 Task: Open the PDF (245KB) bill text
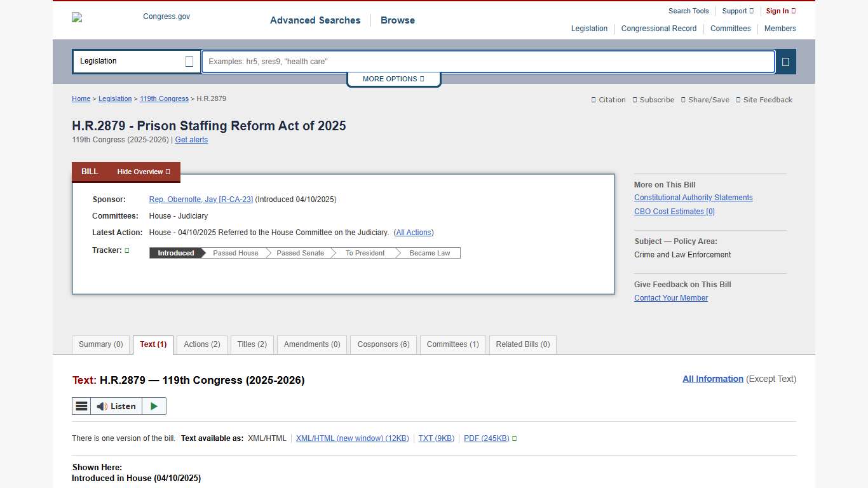[x=485, y=438]
